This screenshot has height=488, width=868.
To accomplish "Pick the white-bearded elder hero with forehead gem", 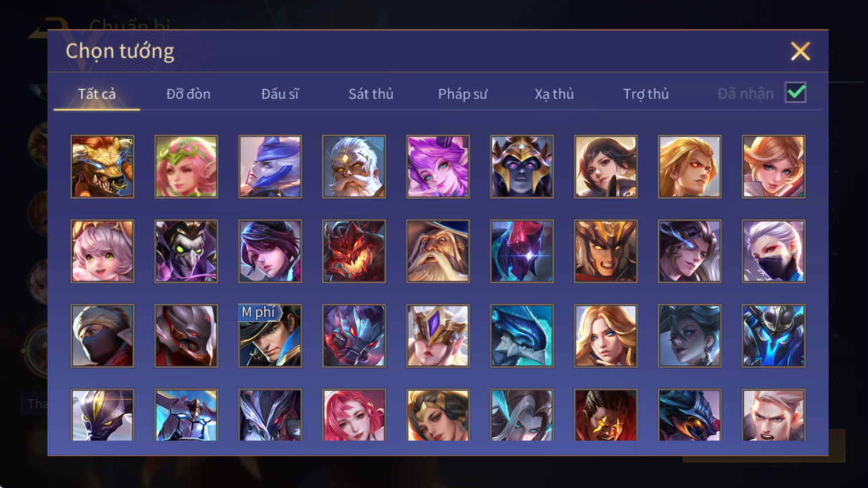I will click(354, 167).
